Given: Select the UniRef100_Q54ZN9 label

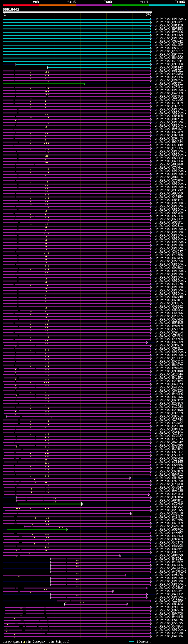Looking at the screenshot, I should pyautogui.click(x=169, y=478).
